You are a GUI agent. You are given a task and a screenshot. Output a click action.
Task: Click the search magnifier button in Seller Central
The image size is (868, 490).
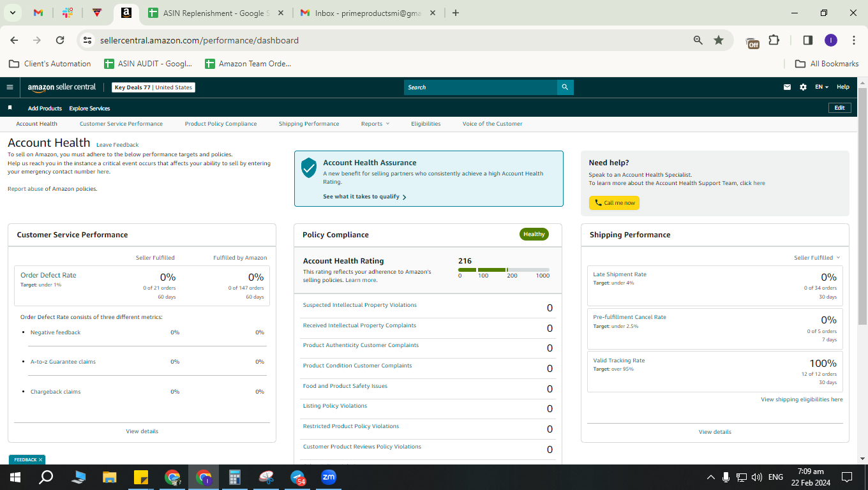565,87
